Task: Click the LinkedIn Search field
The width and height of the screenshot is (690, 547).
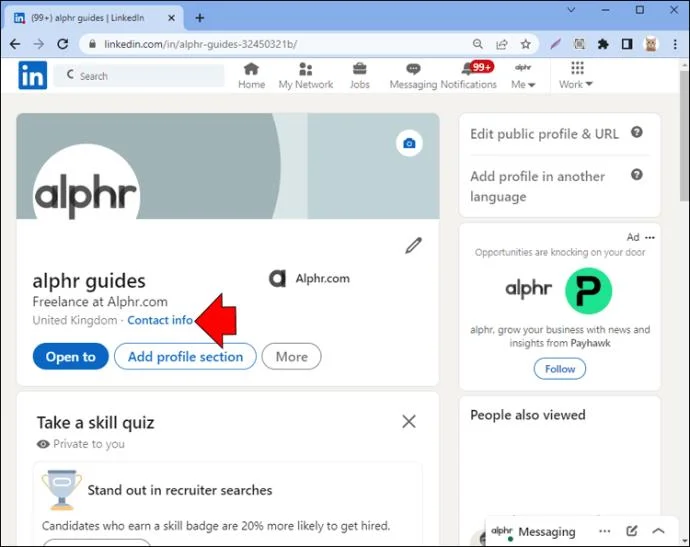Action: point(139,76)
